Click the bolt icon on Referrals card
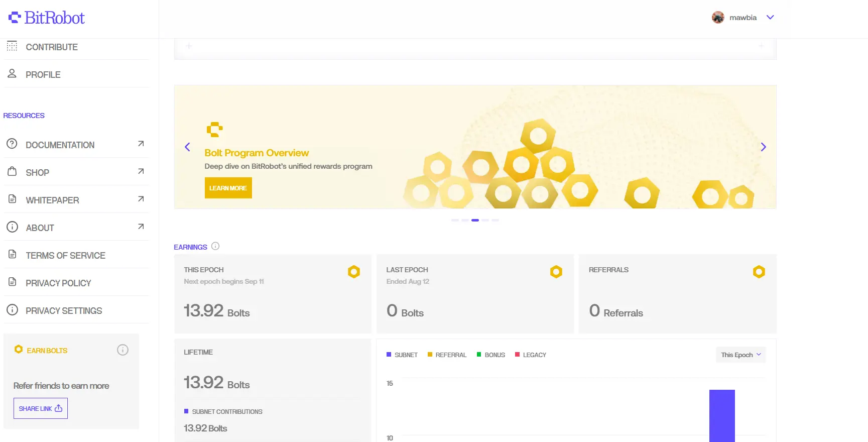868x442 pixels. click(759, 272)
